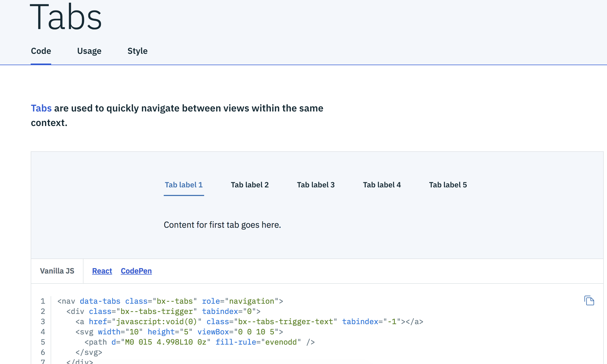The image size is (607, 364).
Task: Click line number 6 in code gutter
Action: tap(43, 352)
